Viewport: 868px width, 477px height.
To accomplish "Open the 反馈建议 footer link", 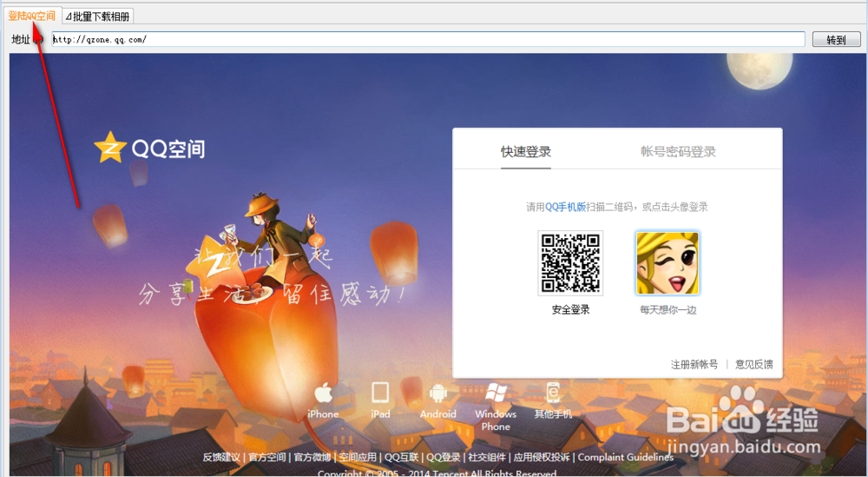I will [x=220, y=457].
